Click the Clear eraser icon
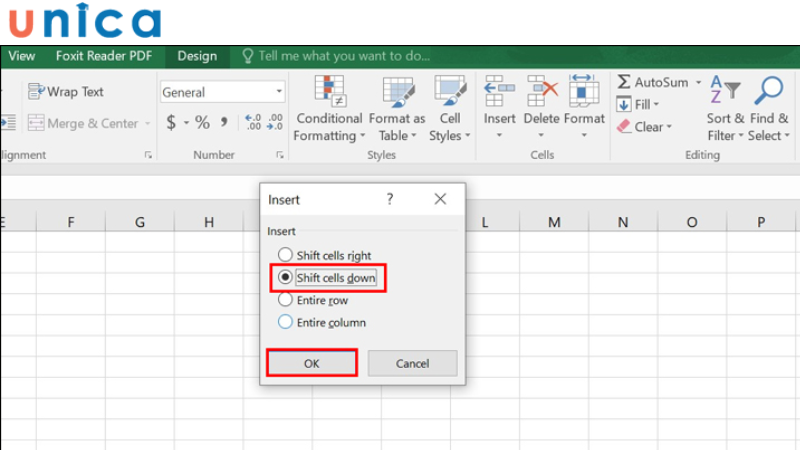This screenshot has height=450, width=800. click(x=623, y=127)
